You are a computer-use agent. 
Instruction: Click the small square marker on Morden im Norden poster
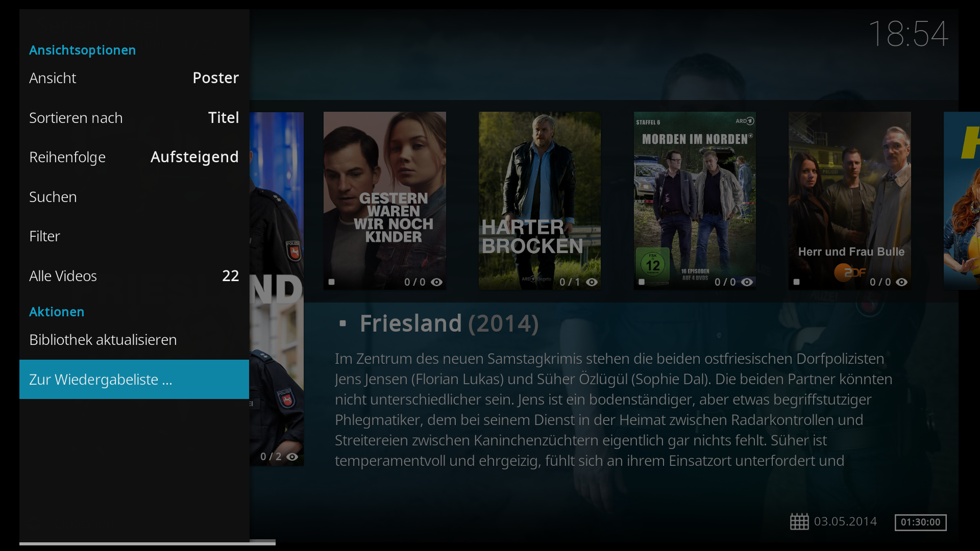click(x=642, y=282)
